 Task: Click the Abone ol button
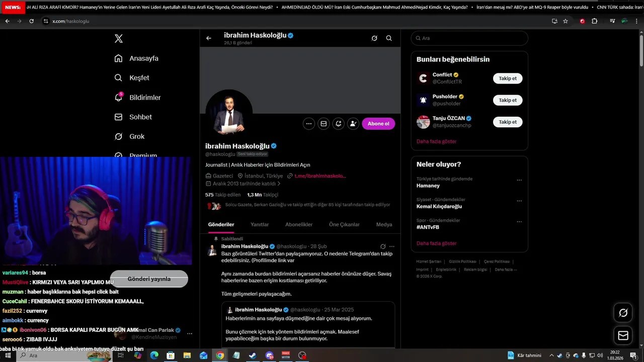tap(378, 124)
